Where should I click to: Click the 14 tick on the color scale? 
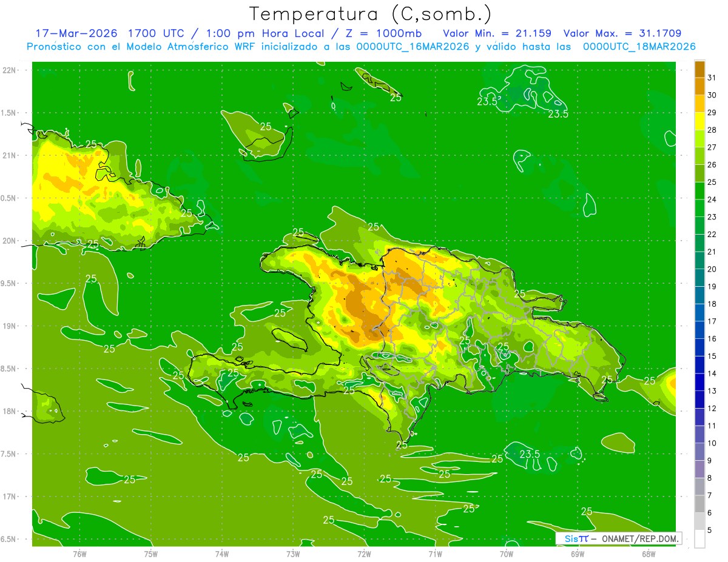tap(712, 373)
